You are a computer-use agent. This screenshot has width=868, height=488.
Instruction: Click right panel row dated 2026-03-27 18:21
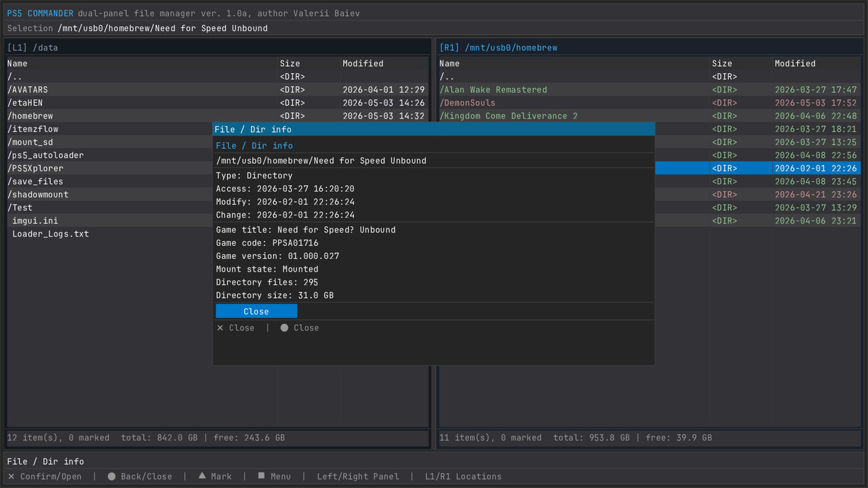click(758, 129)
